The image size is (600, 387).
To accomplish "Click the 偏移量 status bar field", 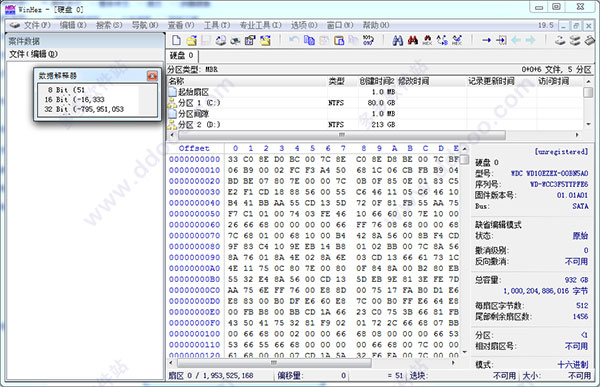I will click(311, 376).
